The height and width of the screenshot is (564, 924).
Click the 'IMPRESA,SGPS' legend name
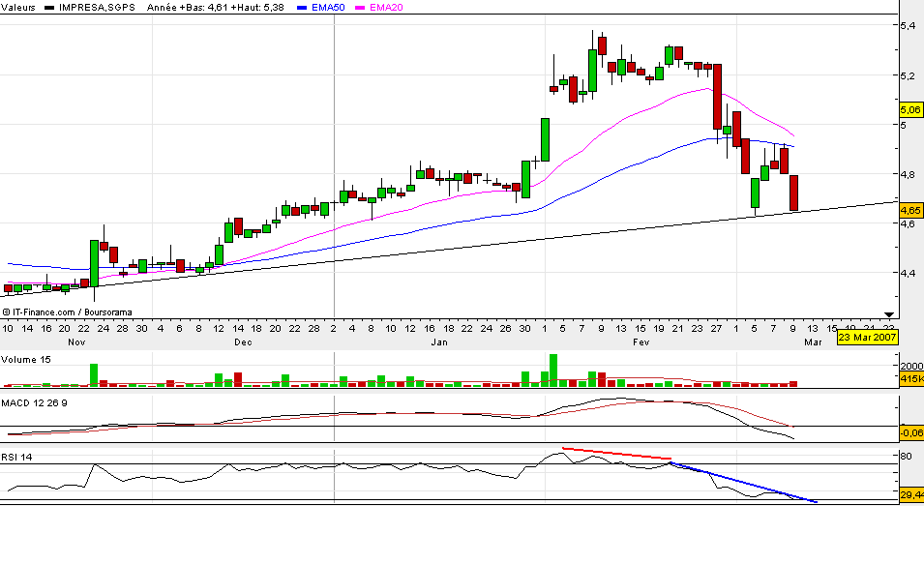pyautogui.click(x=97, y=8)
